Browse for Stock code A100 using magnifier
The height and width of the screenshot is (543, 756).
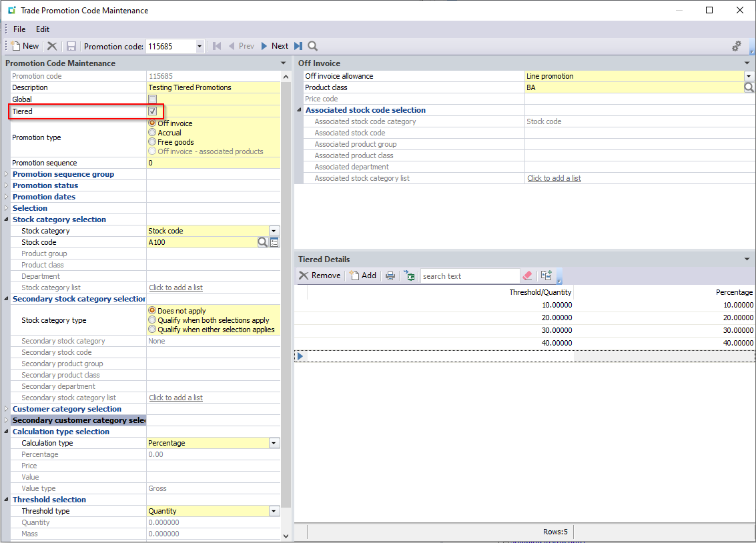point(263,242)
